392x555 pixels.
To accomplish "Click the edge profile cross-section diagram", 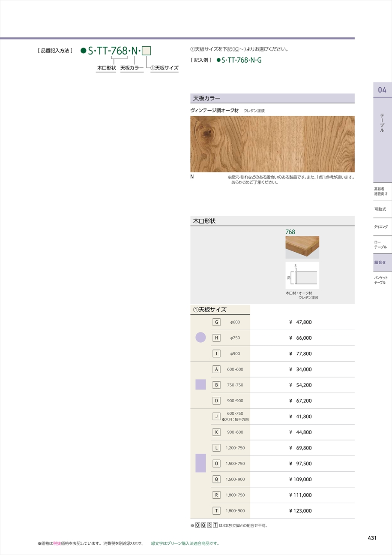I will click(302, 275).
